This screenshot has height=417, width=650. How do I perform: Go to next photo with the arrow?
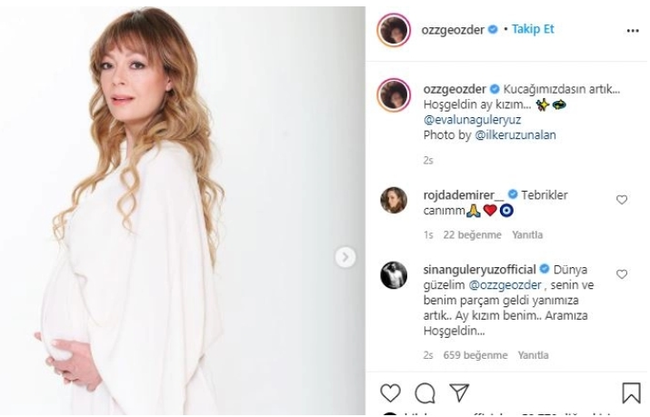pyautogui.click(x=345, y=257)
